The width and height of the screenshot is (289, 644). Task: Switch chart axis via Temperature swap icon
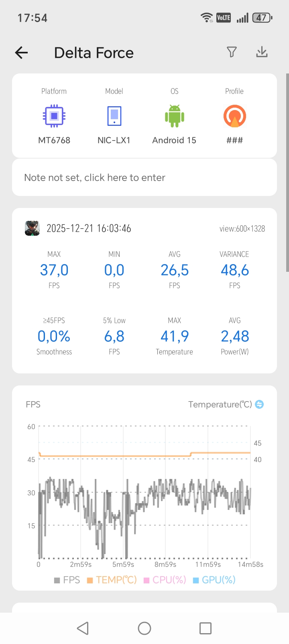tap(260, 404)
